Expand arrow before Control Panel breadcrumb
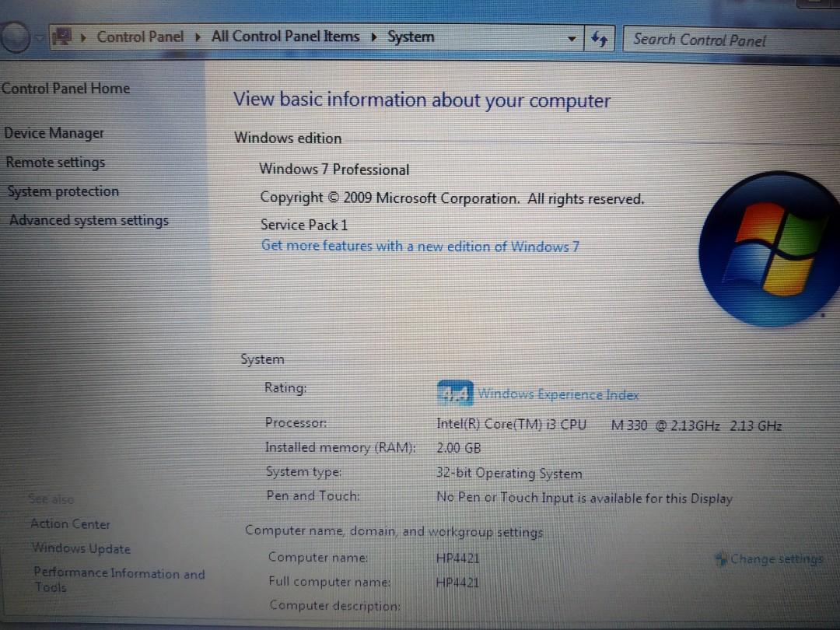Viewport: 840px width, 630px height. (x=83, y=37)
